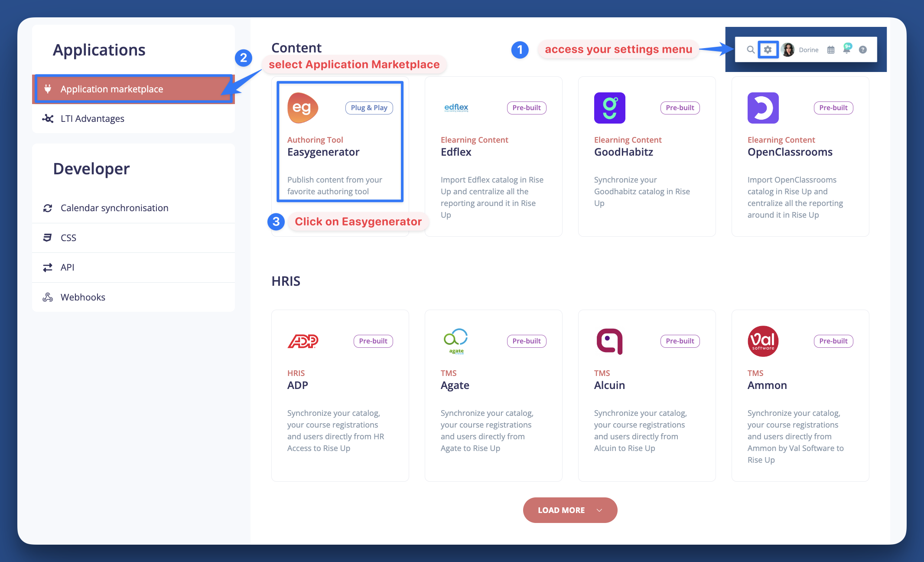Open the Agate card title
This screenshot has width=924, height=562.
tap(455, 386)
